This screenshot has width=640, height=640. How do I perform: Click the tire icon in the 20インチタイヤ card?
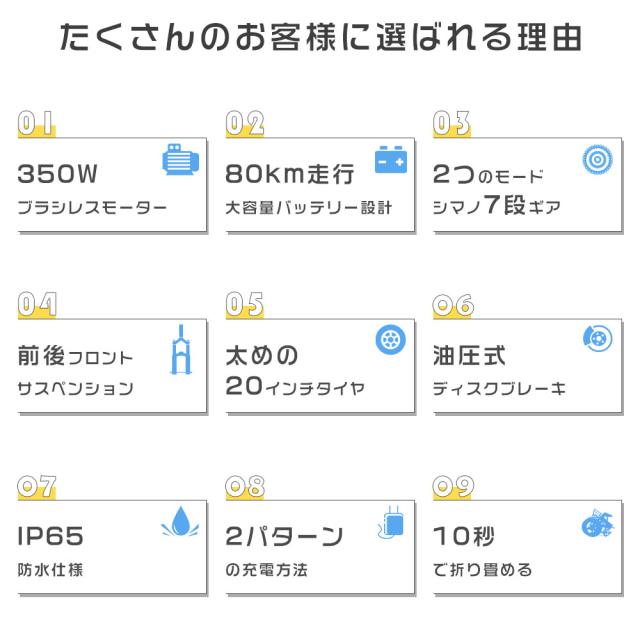[x=390, y=340]
